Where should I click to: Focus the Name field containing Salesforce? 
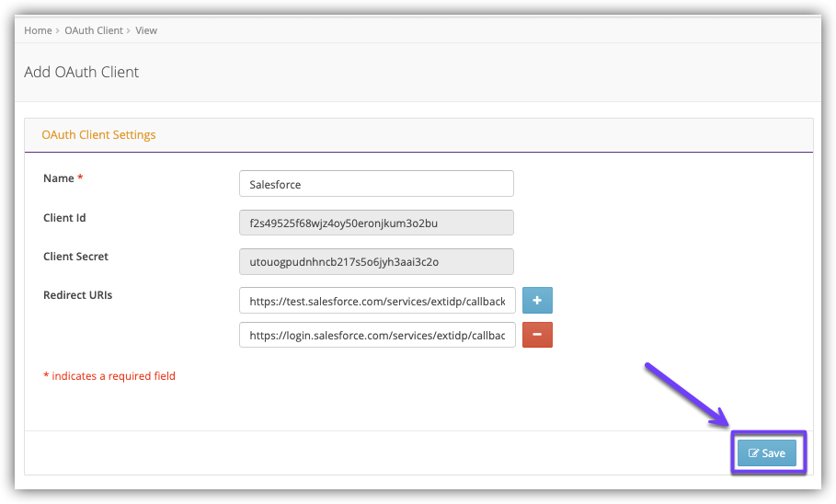(375, 184)
